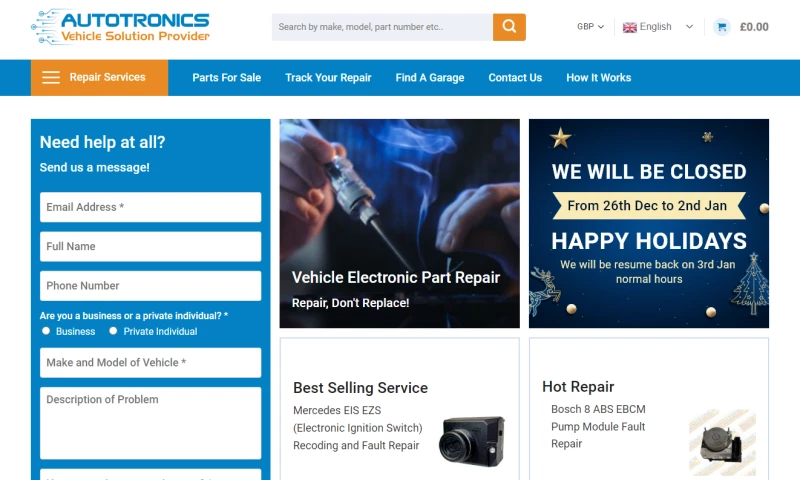This screenshot has height=480, width=800.
Task: Open Find A Garage
Action: pos(430,78)
